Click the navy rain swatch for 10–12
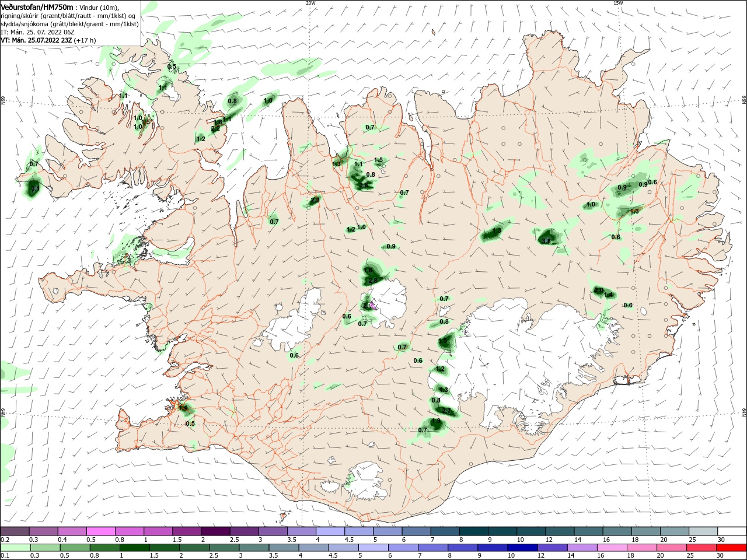 click(x=522, y=548)
